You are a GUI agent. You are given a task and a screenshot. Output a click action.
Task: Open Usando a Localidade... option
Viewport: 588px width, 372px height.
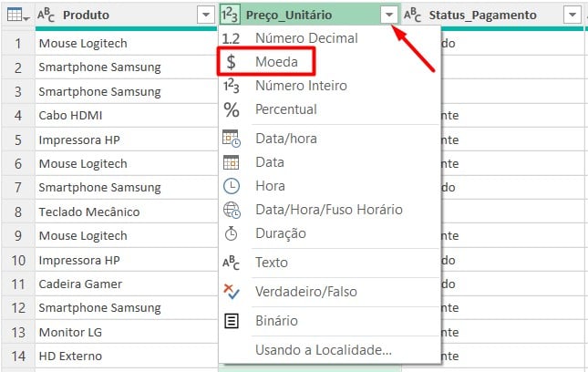click(x=324, y=350)
